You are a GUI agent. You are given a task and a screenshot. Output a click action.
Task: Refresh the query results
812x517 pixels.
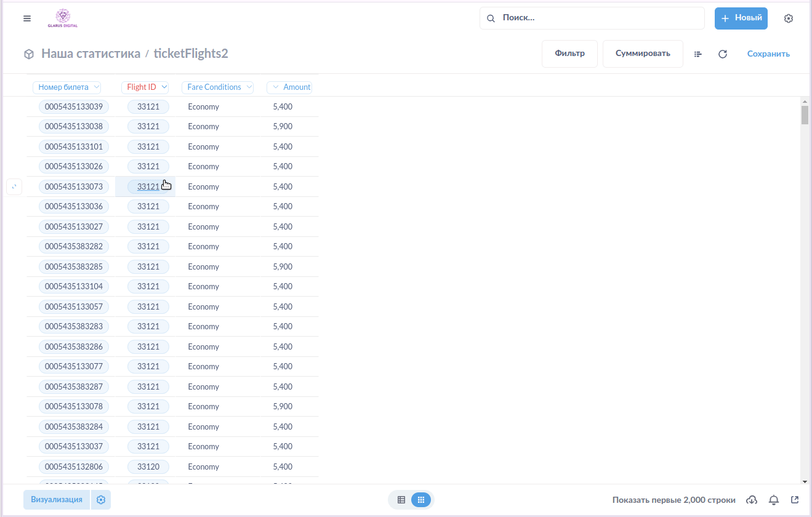[723, 54]
